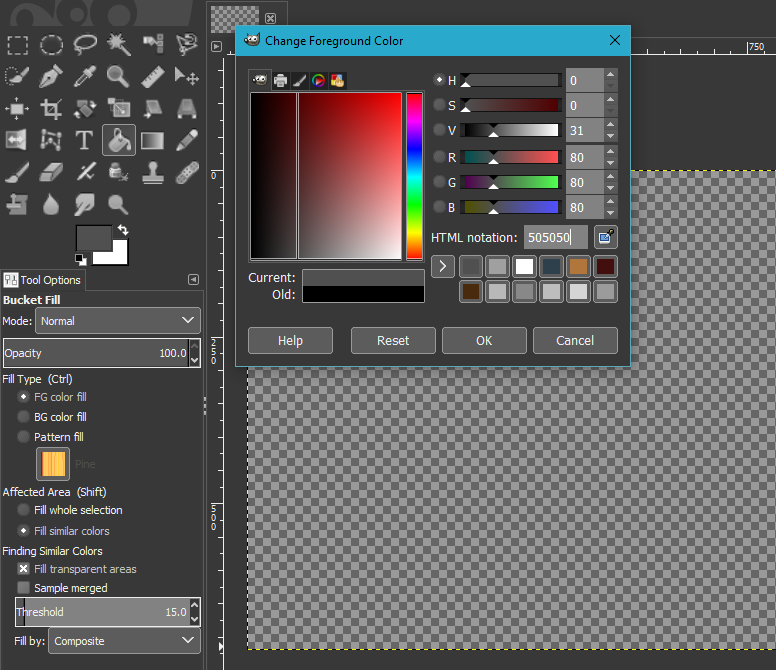Switch to the GIMP color selector tab
This screenshot has height=670, width=776.
pos(260,80)
